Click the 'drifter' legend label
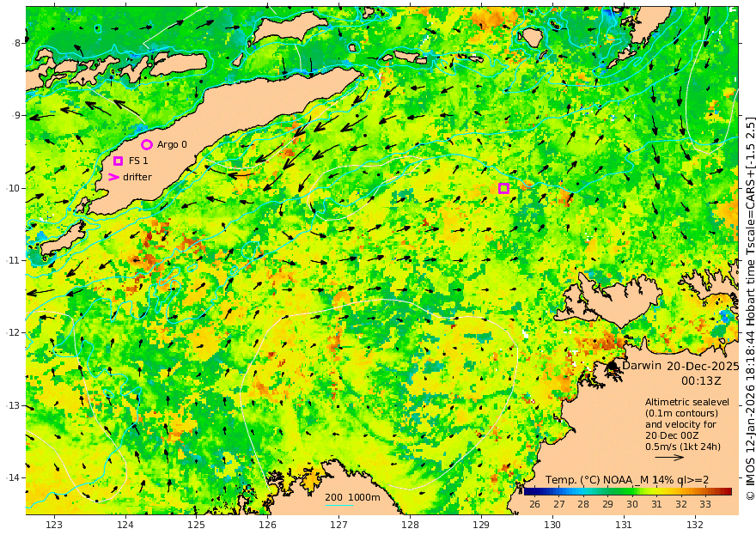The image size is (756, 541). 137,177
